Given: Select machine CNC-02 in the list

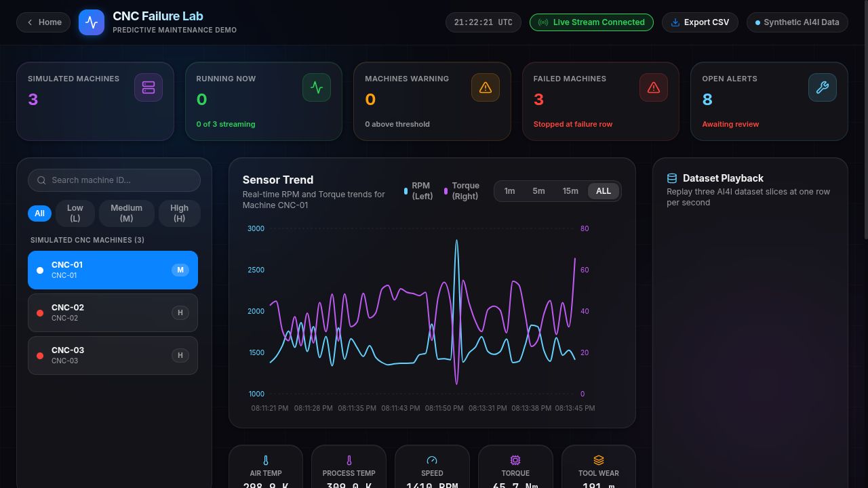Looking at the screenshot, I should (x=113, y=313).
